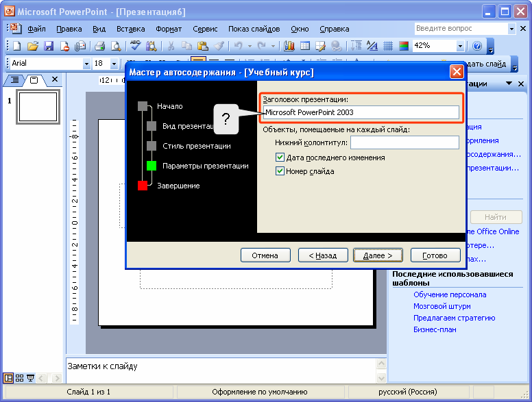Switch to Slide Sorter view icon
The image size is (532, 402).
point(20,378)
